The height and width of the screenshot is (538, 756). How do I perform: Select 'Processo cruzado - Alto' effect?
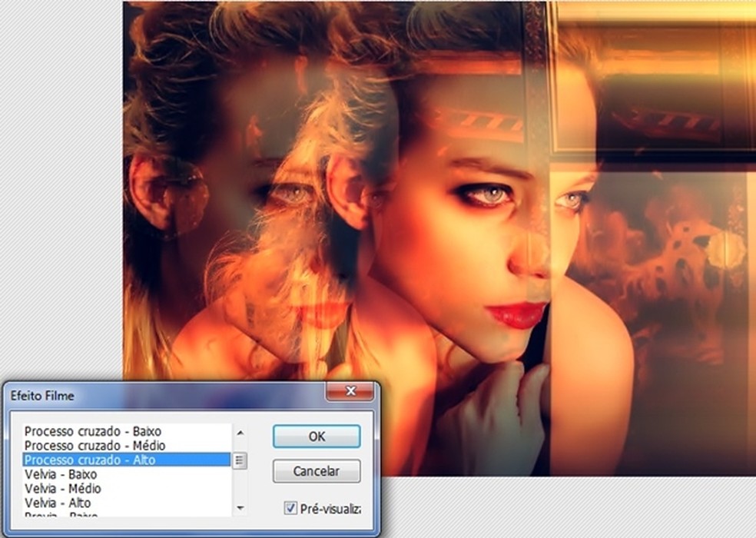tap(127, 460)
